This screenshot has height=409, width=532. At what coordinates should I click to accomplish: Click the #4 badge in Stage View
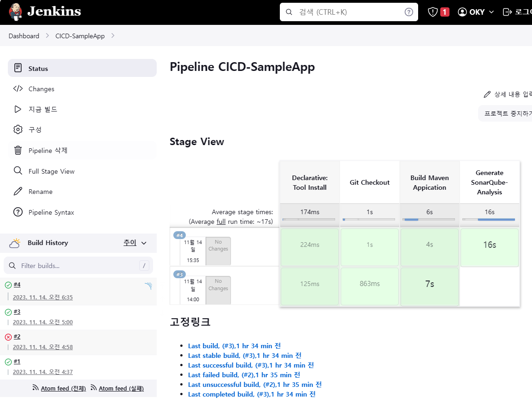click(179, 235)
